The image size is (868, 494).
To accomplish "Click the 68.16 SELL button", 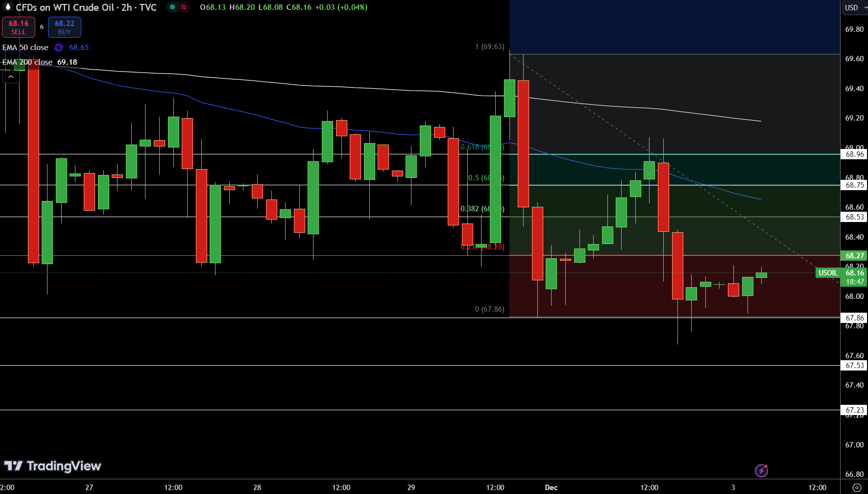I will coord(19,27).
